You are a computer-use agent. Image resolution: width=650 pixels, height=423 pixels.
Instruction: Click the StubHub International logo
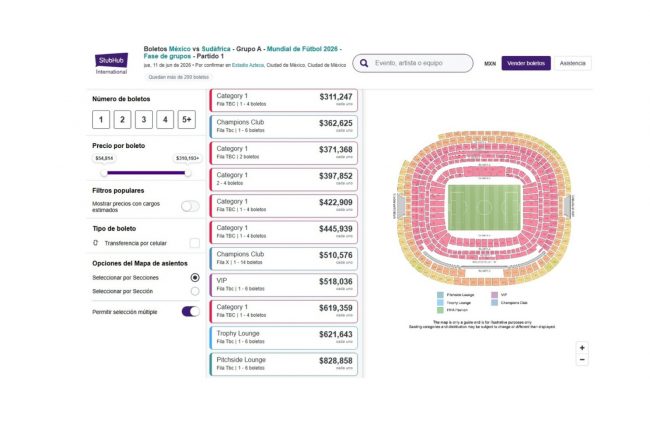pyautogui.click(x=111, y=63)
